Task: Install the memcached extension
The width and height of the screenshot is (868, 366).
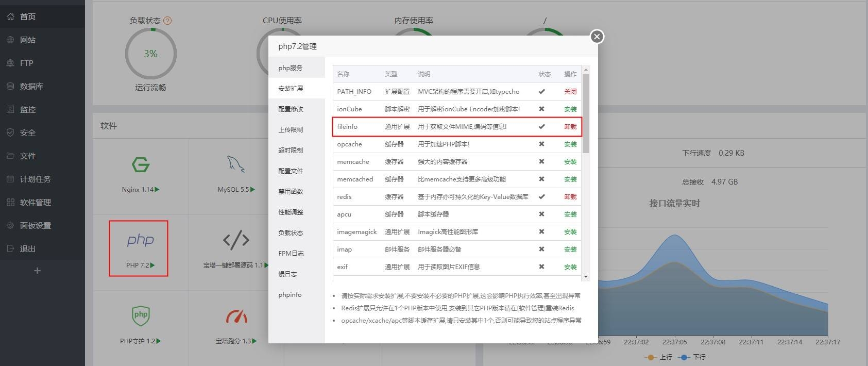Action: pos(570,179)
